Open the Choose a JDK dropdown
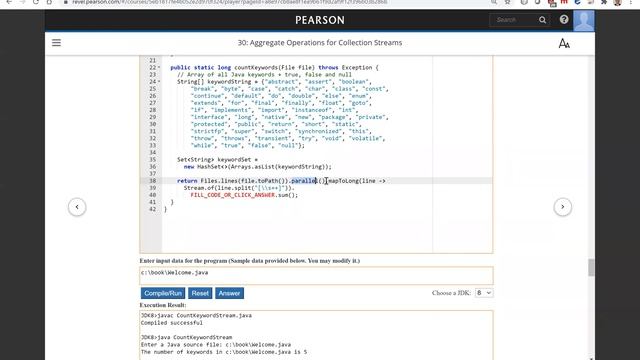Viewport: 640px width, 360px height. point(484,293)
